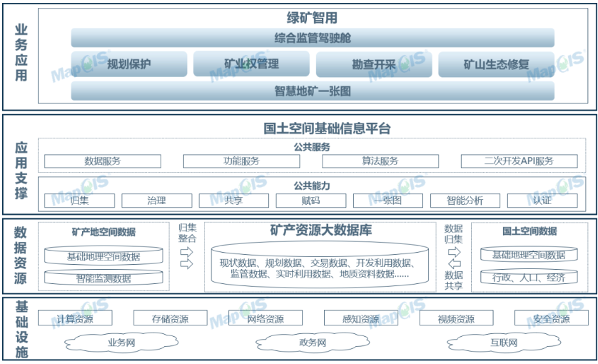Viewport: 598px width, 364px height.
Task: Click the 综合监管驾驶舱 bar
Action: (x=313, y=38)
